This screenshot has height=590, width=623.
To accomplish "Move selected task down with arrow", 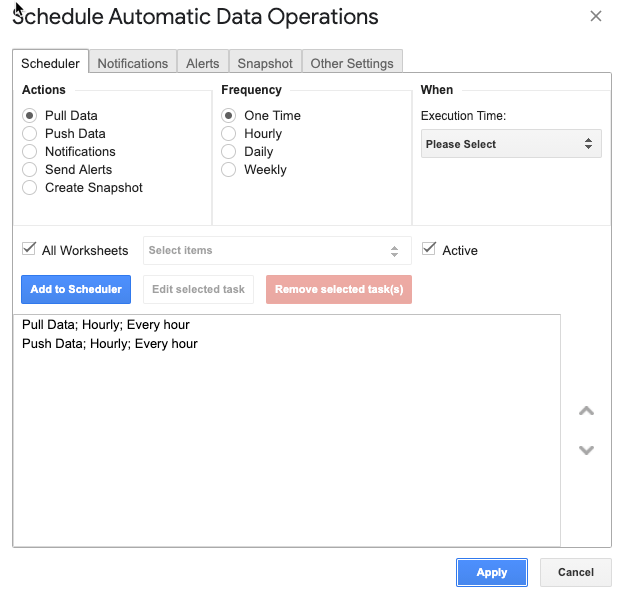I will (x=587, y=450).
